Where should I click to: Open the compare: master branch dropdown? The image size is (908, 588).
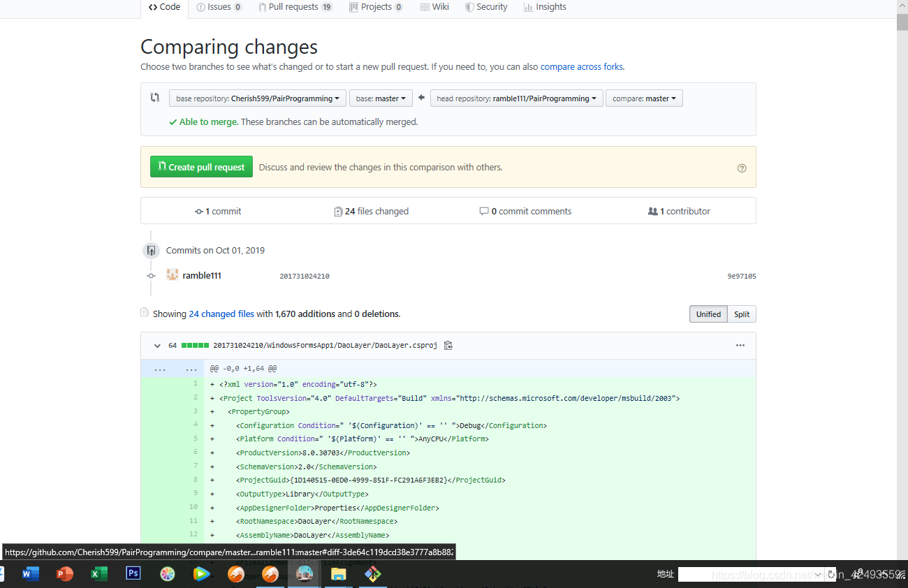644,98
